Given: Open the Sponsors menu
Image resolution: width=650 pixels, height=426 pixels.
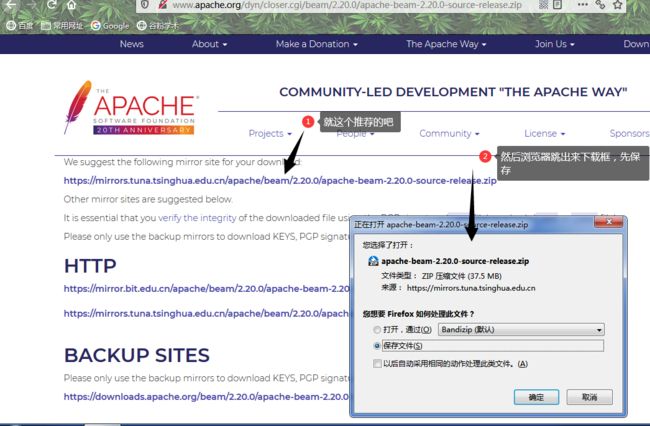Looking at the screenshot, I should pyautogui.click(x=629, y=133).
